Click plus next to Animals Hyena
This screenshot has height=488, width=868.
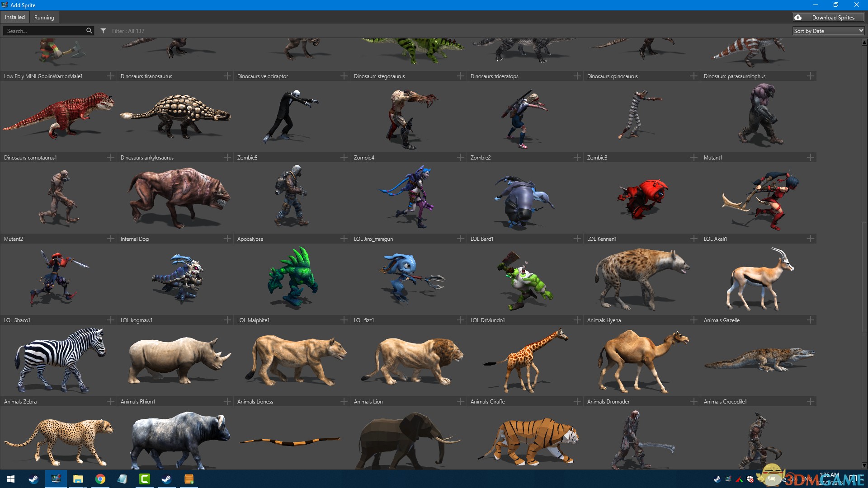click(x=694, y=320)
